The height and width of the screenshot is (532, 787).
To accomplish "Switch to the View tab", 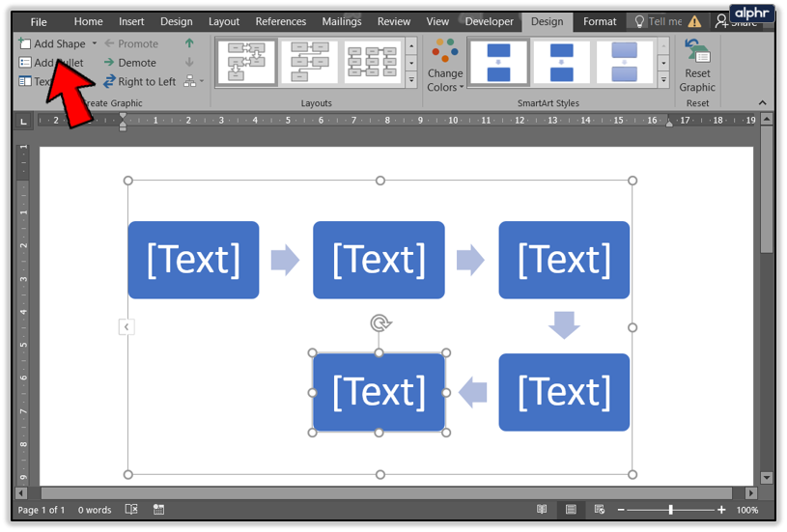I will [x=437, y=21].
